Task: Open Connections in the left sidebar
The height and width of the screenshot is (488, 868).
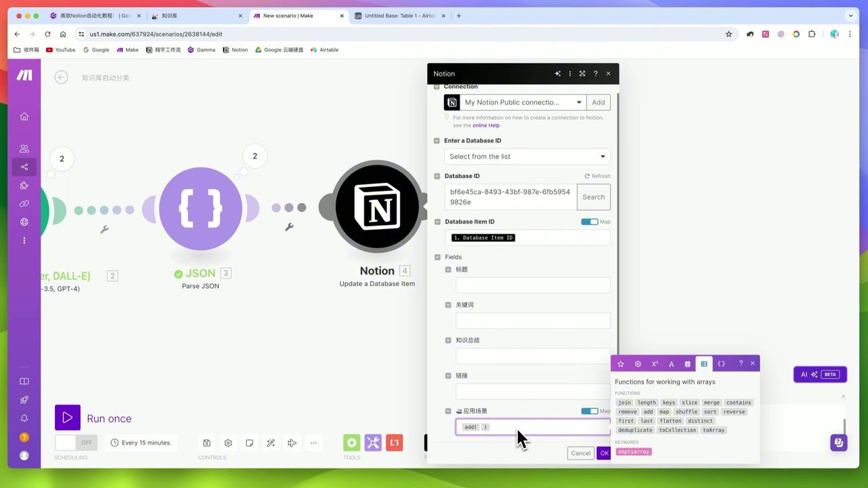Action: point(24,203)
